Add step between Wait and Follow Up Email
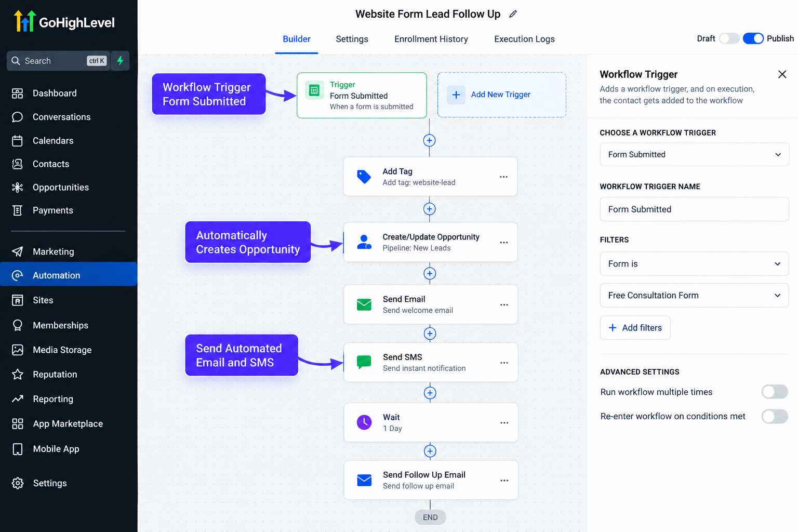The image size is (798, 532). pos(430,451)
